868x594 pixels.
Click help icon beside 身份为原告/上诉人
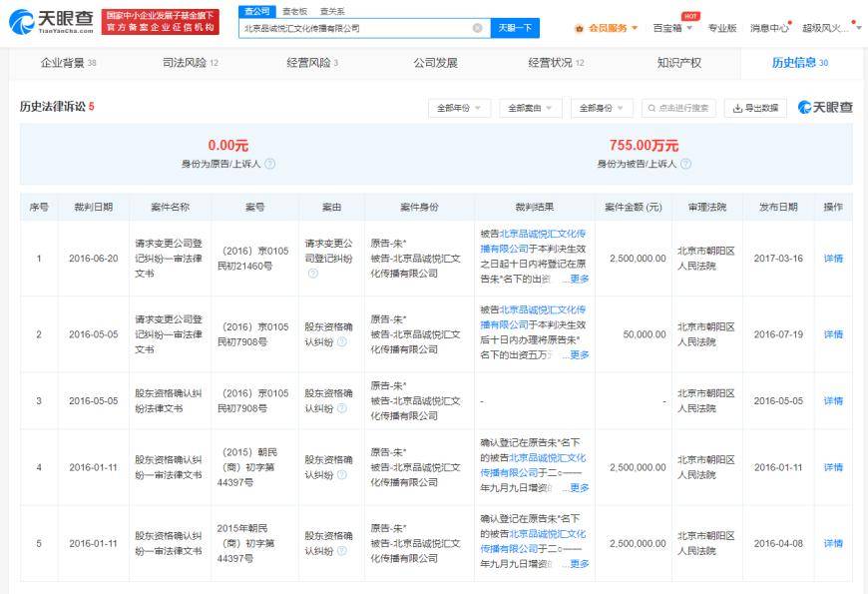269,164
